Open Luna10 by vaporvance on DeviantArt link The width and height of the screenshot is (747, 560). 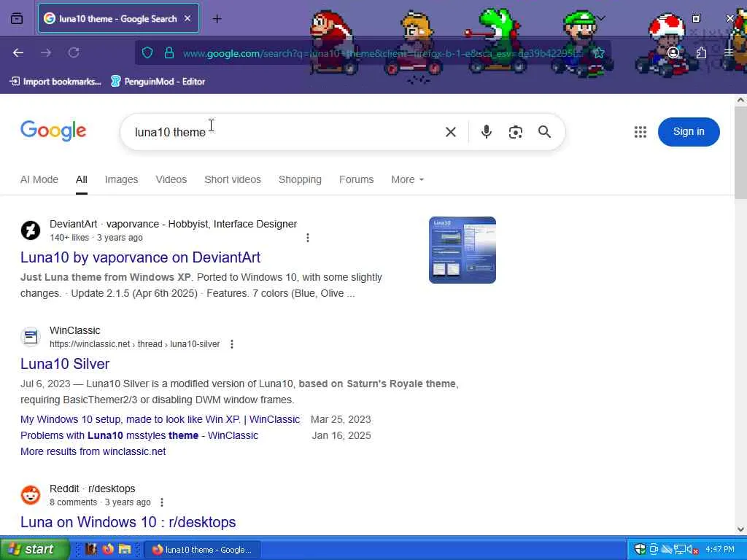pos(140,257)
